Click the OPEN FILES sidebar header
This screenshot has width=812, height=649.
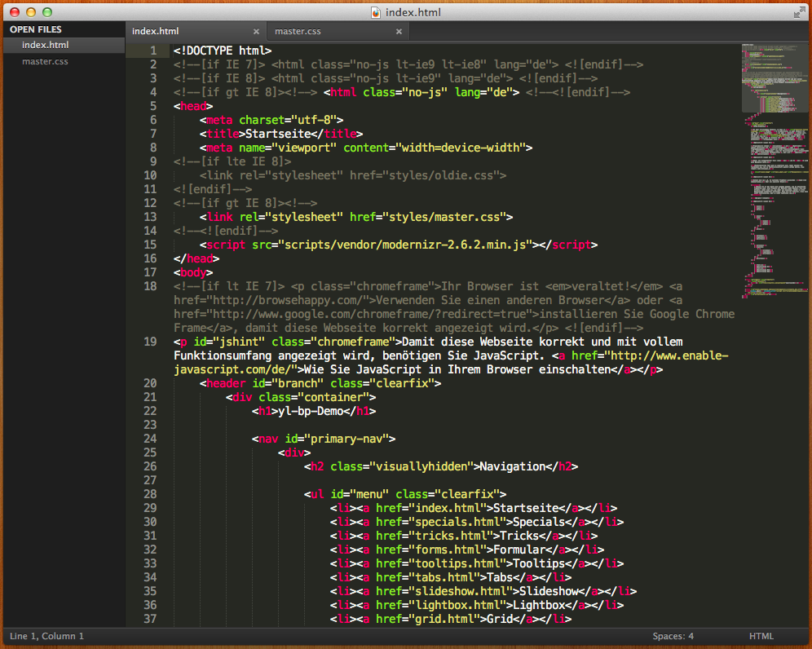point(36,29)
